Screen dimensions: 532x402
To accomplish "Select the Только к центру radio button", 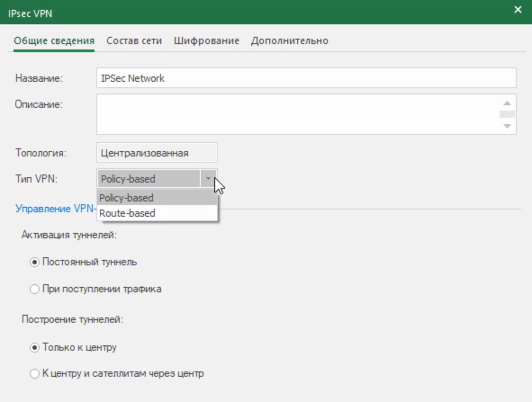I will (x=35, y=348).
